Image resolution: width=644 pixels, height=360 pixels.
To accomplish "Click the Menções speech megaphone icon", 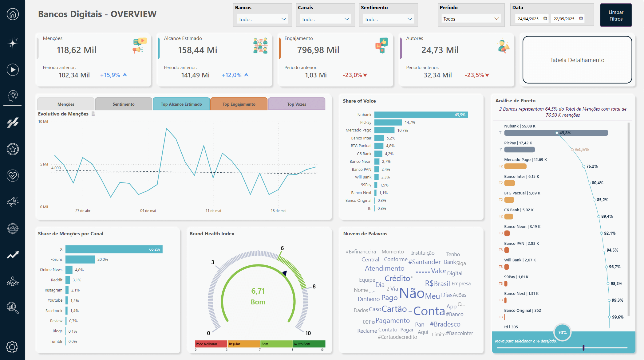I will 140,45.
